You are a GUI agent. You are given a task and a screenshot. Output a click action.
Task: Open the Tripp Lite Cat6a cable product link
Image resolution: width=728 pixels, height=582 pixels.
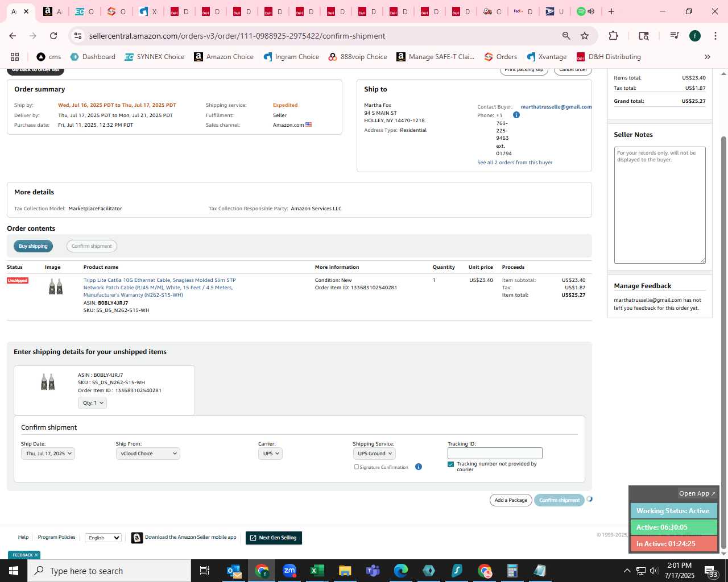click(159, 288)
